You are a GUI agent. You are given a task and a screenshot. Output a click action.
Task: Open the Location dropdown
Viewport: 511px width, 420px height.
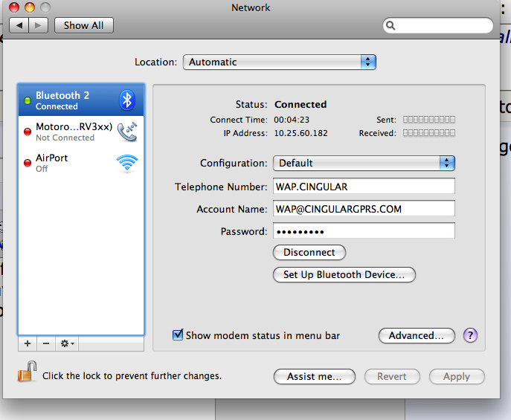pos(280,62)
